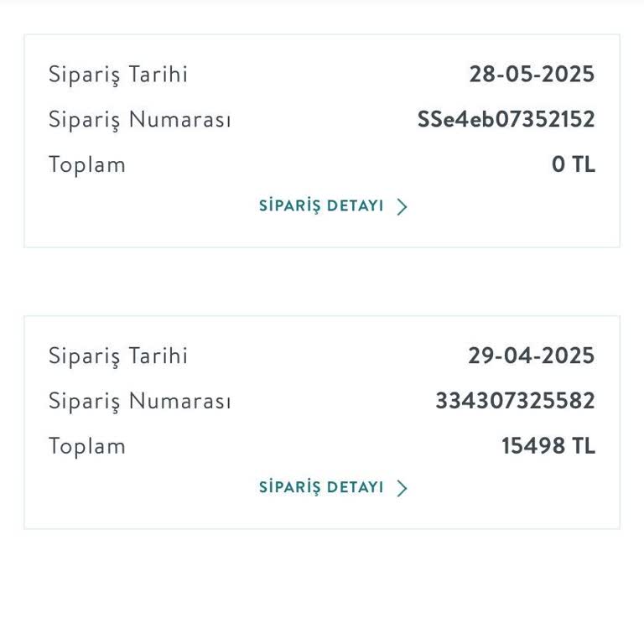The image size is (644, 644).
Task: Click Toplam label next to 15498 TL
Action: (x=87, y=447)
